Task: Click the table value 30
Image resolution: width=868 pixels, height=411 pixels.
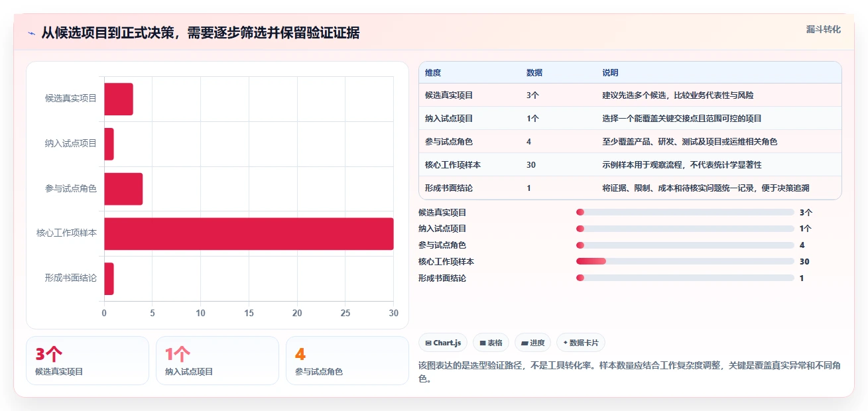Action: [x=531, y=165]
